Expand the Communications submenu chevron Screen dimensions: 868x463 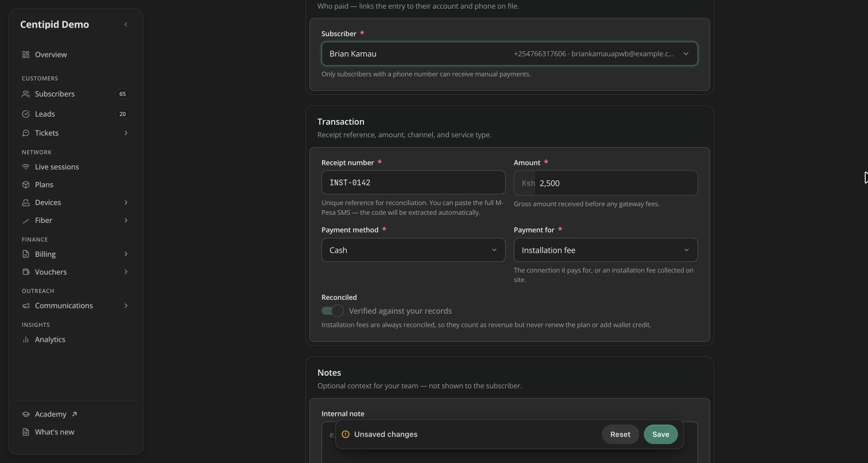click(126, 306)
